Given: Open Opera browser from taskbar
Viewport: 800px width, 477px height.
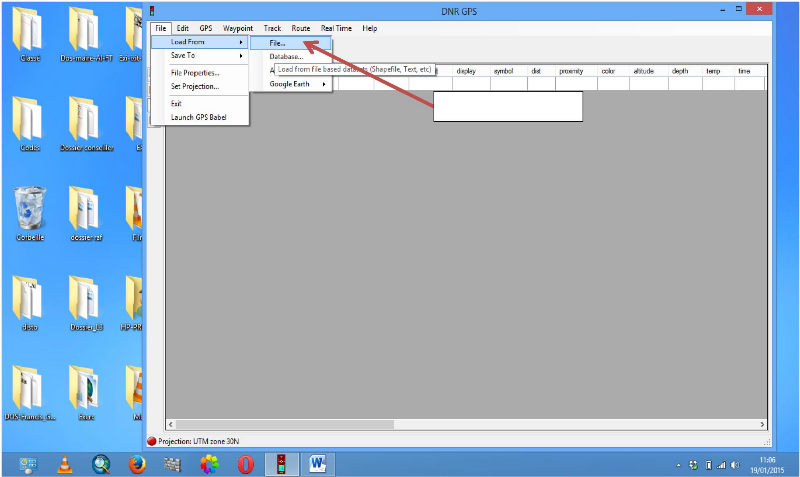Looking at the screenshot, I should point(245,464).
